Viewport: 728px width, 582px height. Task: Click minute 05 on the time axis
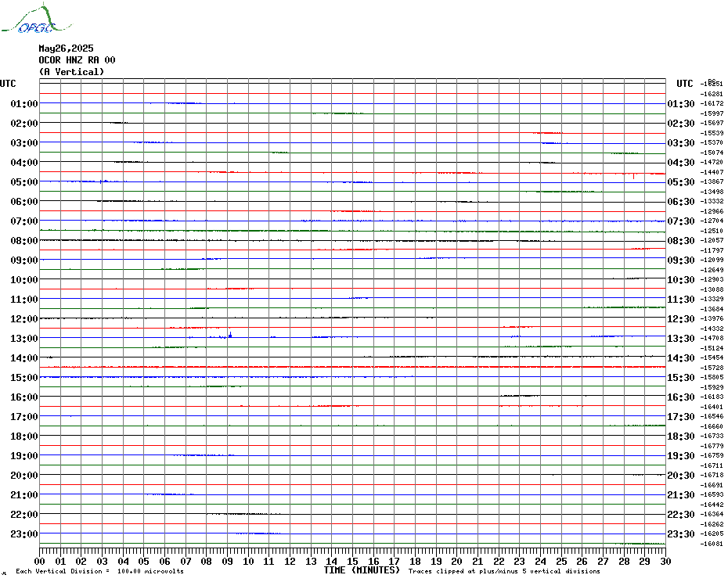[144, 561]
